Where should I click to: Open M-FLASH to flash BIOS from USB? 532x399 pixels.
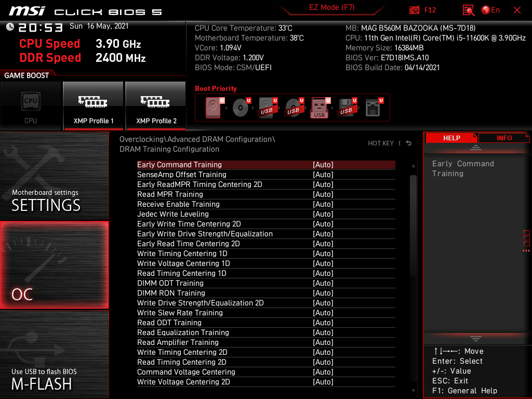pyautogui.click(x=54, y=354)
